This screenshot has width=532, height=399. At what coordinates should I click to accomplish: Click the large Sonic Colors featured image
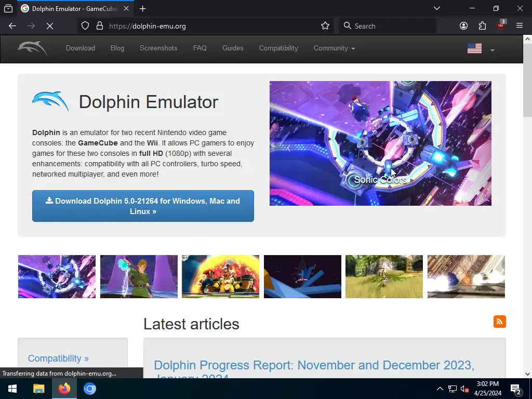click(380, 143)
